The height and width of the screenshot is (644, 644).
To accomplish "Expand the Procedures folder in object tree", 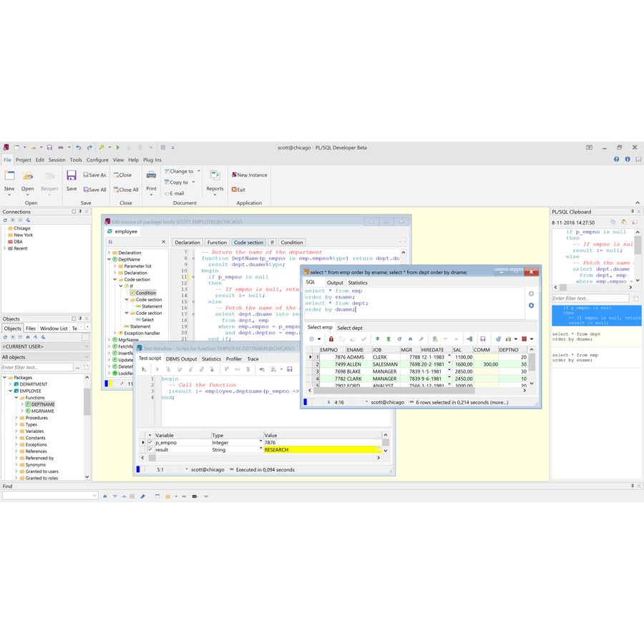I will pos(16,418).
